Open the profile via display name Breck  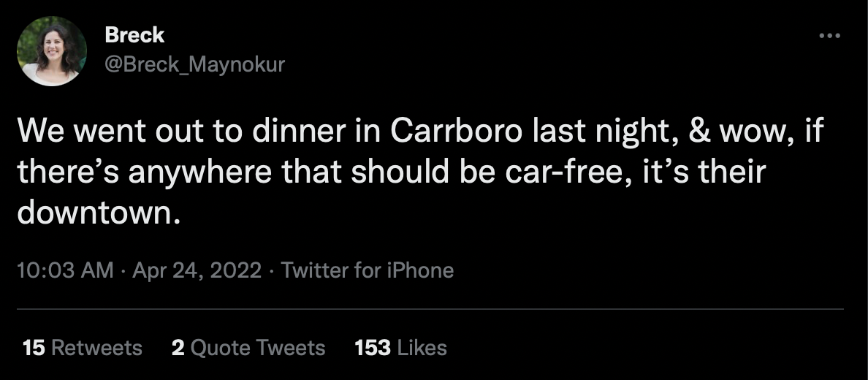point(134,34)
